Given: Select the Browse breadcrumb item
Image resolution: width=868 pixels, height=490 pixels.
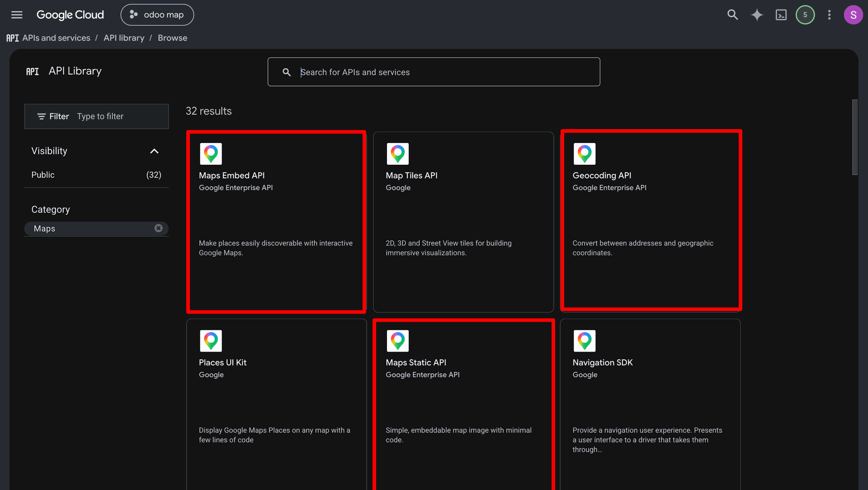Looking at the screenshot, I should (x=172, y=38).
